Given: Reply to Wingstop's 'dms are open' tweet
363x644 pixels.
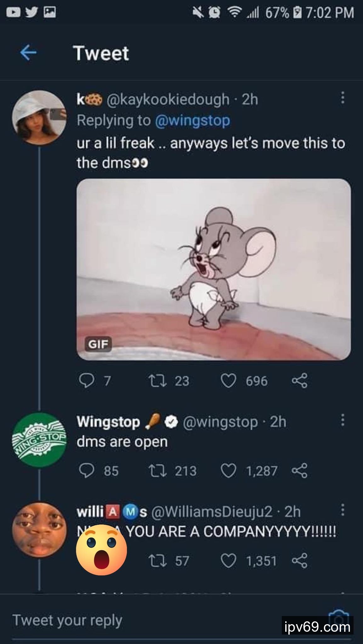Looking at the screenshot, I should 87,471.
